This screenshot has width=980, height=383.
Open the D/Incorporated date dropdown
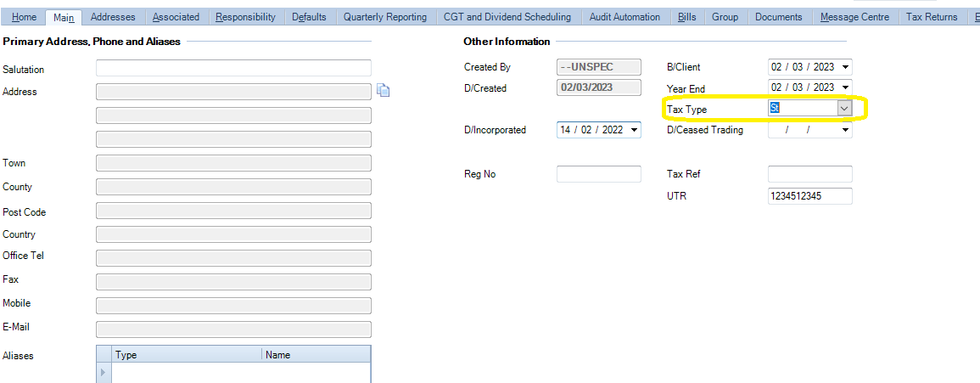pyautogui.click(x=634, y=130)
